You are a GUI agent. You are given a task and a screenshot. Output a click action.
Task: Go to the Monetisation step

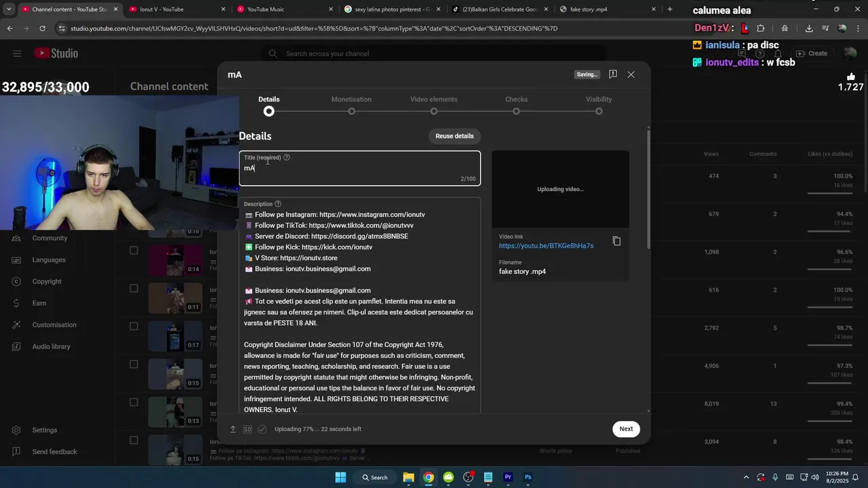[x=351, y=105]
